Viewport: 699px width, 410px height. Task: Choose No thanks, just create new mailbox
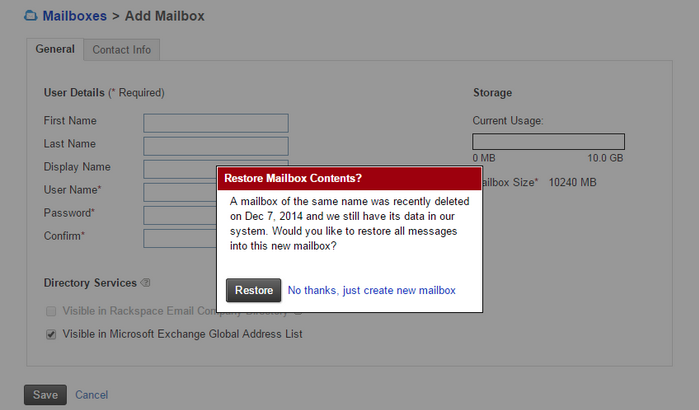pyautogui.click(x=371, y=290)
